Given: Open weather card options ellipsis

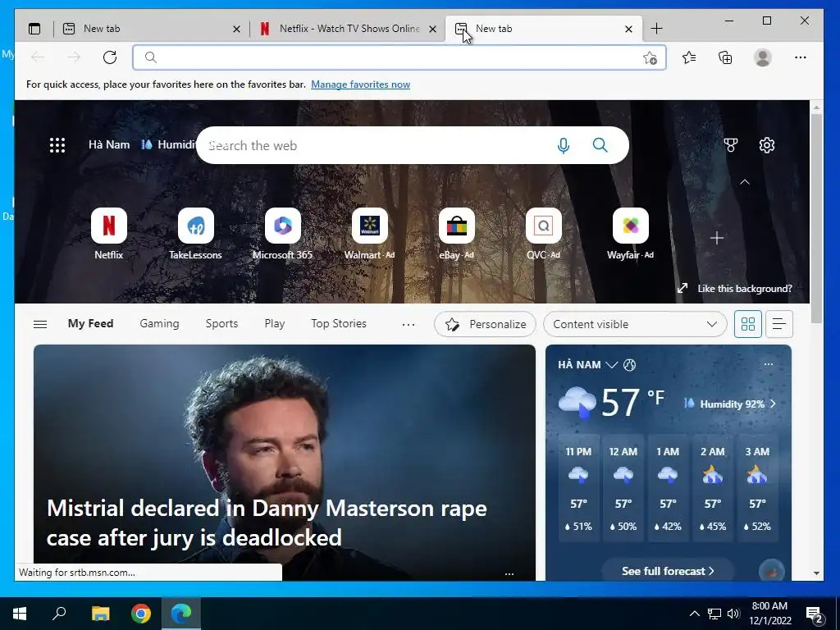Looking at the screenshot, I should (768, 364).
